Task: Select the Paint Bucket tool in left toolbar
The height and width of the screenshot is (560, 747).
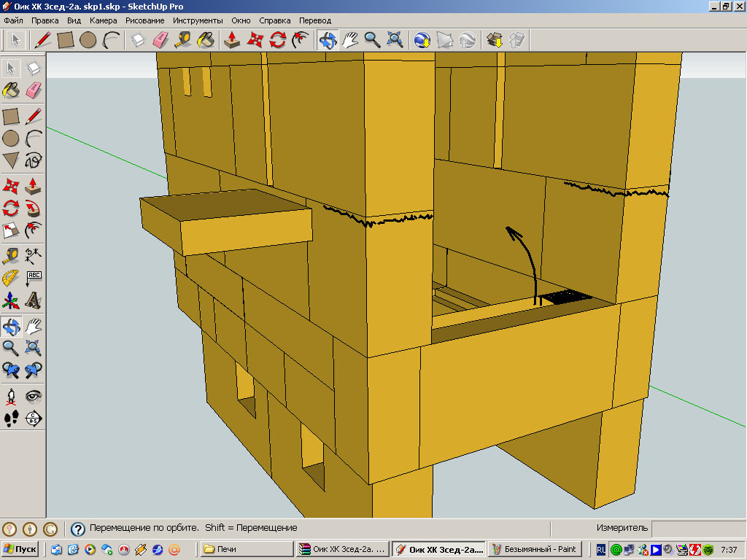Action: coord(11,90)
